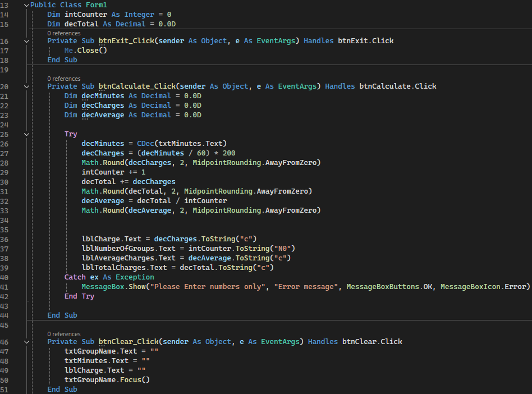Click 'decAverage' in its Dim declaration

[103, 115]
